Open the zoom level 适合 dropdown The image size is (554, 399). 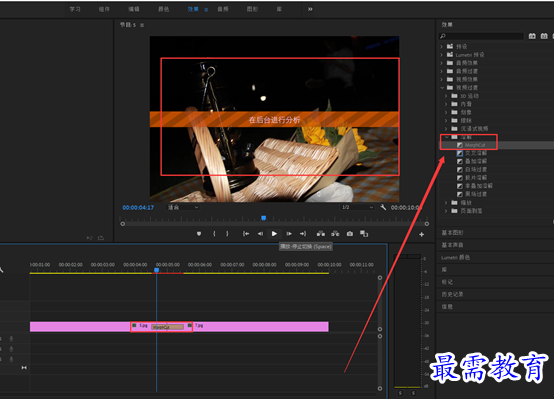(183, 207)
